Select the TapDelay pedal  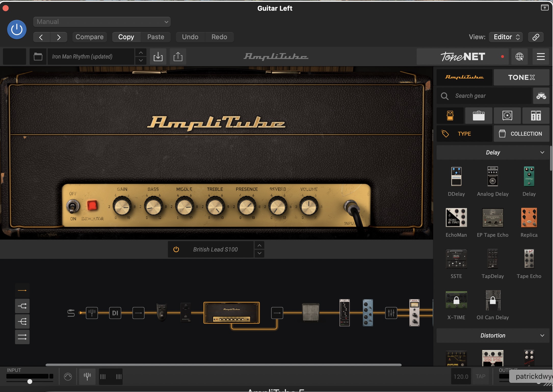click(x=493, y=259)
